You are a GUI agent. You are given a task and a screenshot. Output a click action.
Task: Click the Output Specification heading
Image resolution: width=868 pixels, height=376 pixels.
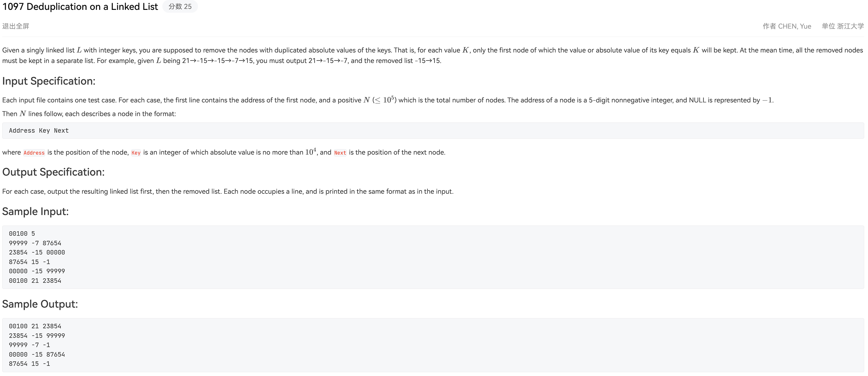(x=53, y=172)
